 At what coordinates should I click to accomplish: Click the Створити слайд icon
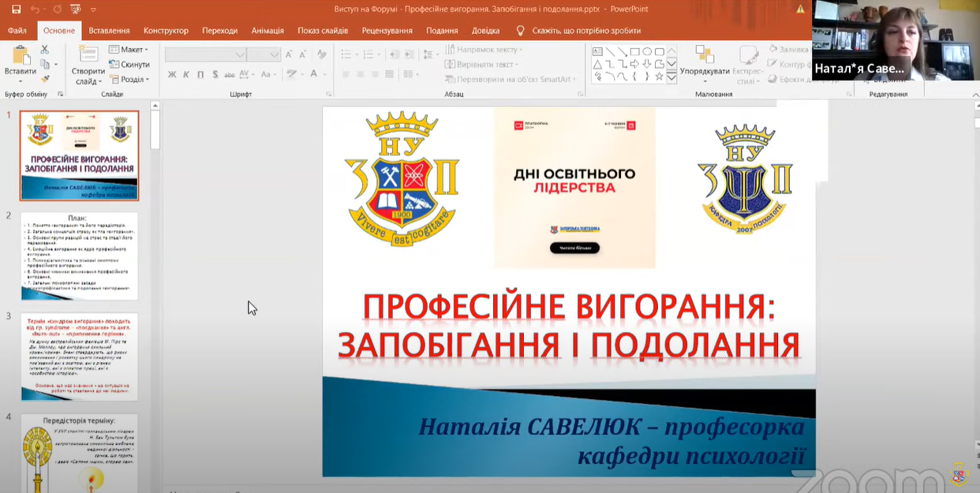[88, 55]
